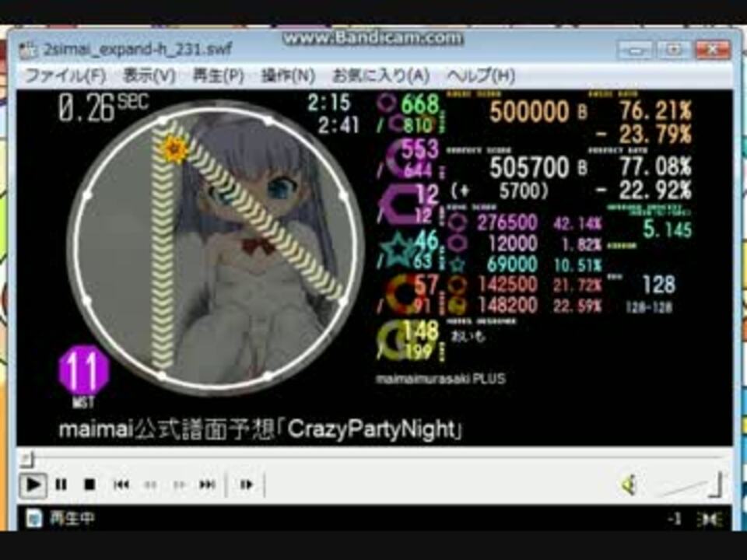Click the application title bar icon
Viewport: 747px width, 560px height.
[x=28, y=49]
